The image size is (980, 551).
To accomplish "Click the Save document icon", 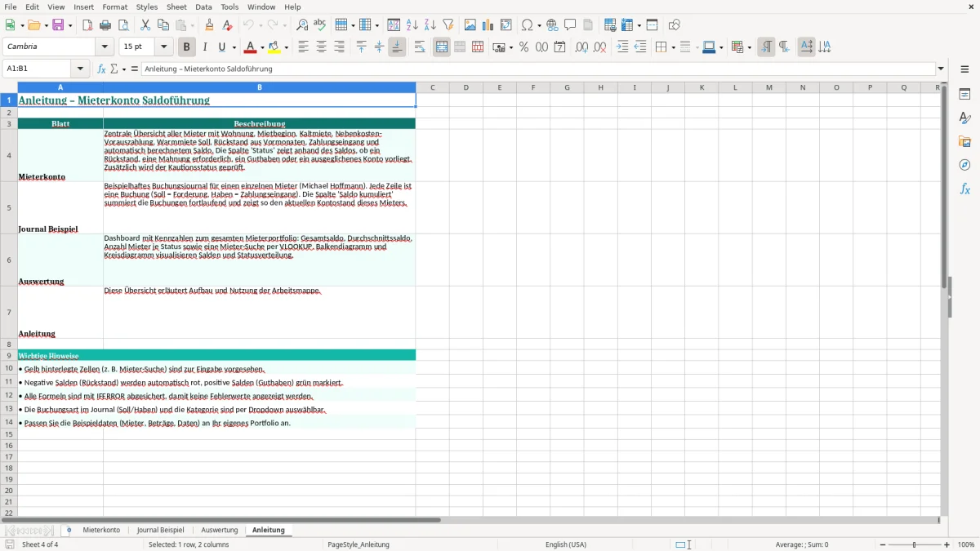I will coord(58,25).
